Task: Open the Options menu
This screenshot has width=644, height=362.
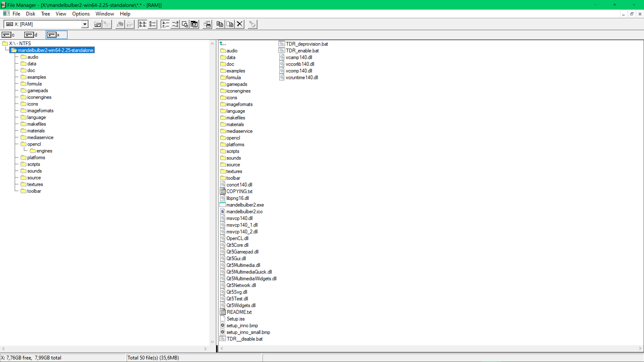Action: 81,14
